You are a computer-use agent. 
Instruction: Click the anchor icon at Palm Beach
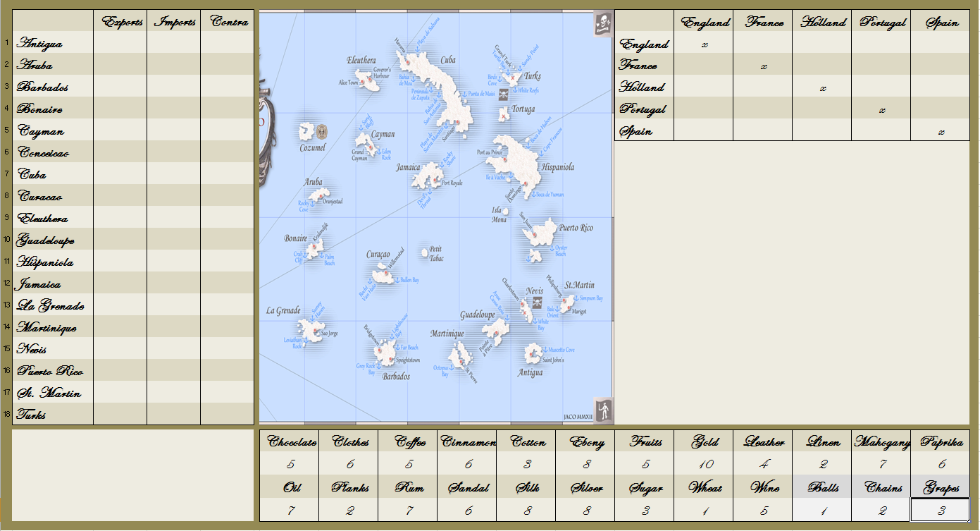(x=321, y=257)
